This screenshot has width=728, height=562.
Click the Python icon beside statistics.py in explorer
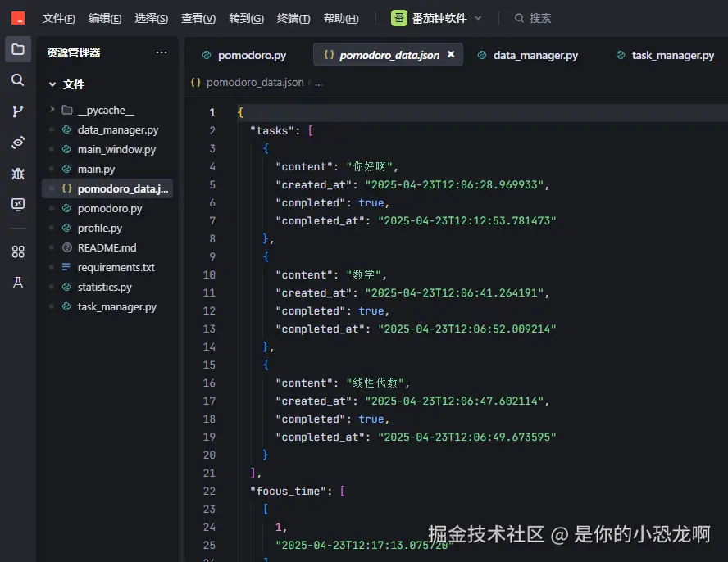pyautogui.click(x=66, y=287)
